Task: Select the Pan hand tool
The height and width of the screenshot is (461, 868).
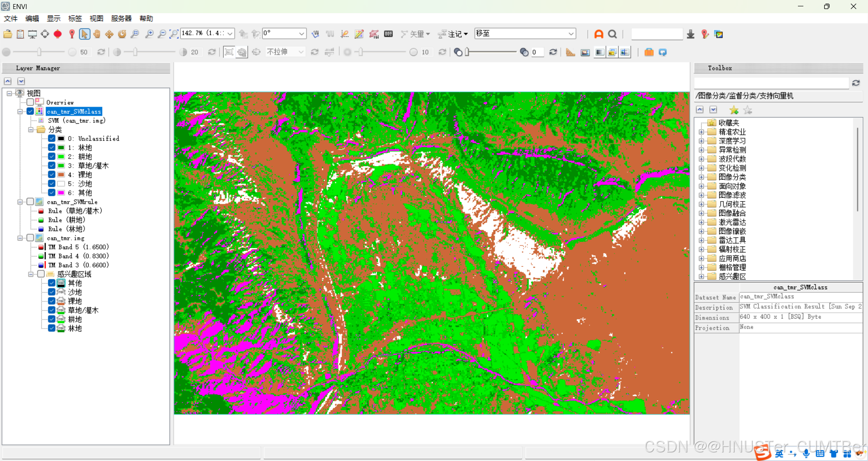Action: click(x=97, y=34)
